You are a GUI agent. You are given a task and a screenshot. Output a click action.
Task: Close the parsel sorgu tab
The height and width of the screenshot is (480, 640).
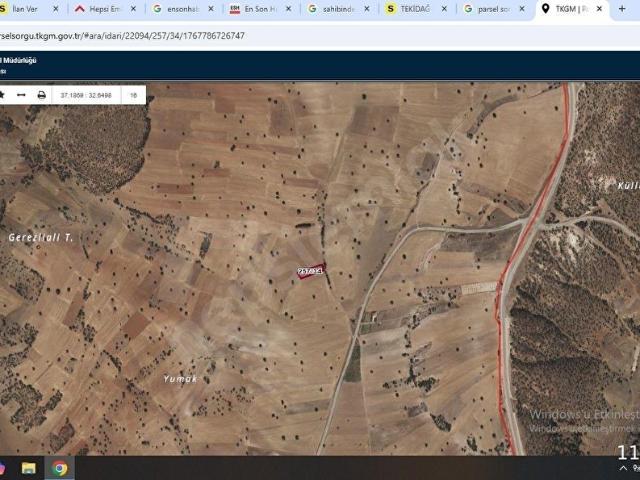coord(522,9)
